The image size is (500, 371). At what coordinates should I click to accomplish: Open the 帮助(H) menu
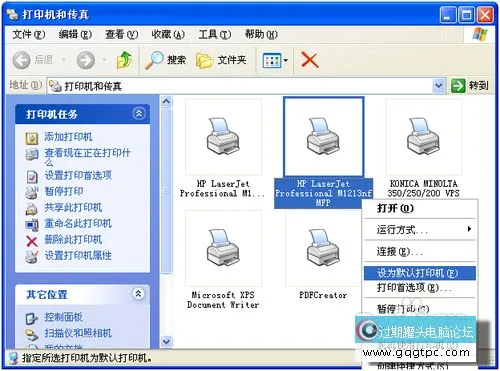point(261,34)
